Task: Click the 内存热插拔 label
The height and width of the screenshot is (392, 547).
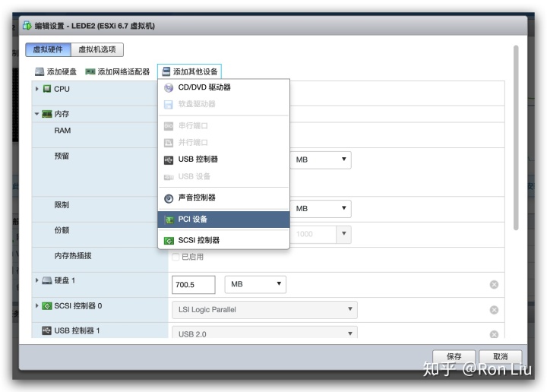Action: [x=73, y=256]
